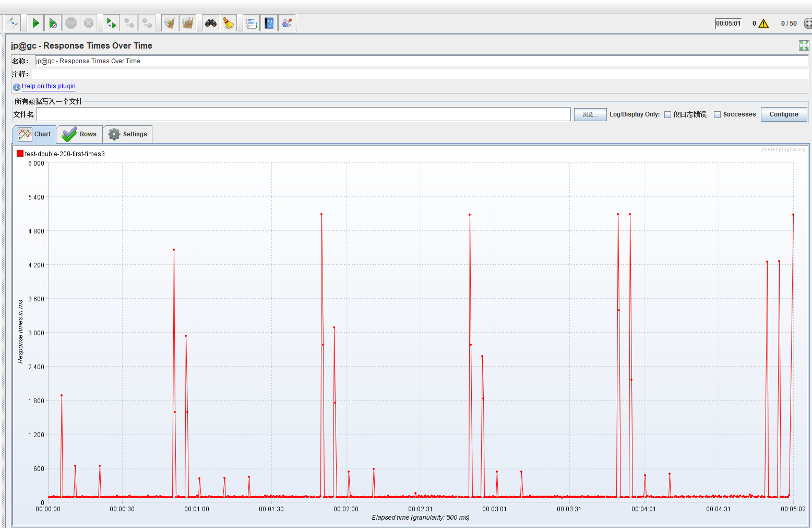Image resolution: width=812 pixels, height=528 pixels.
Task: Click the JMeter plugins feather icon
Action: pos(287,23)
